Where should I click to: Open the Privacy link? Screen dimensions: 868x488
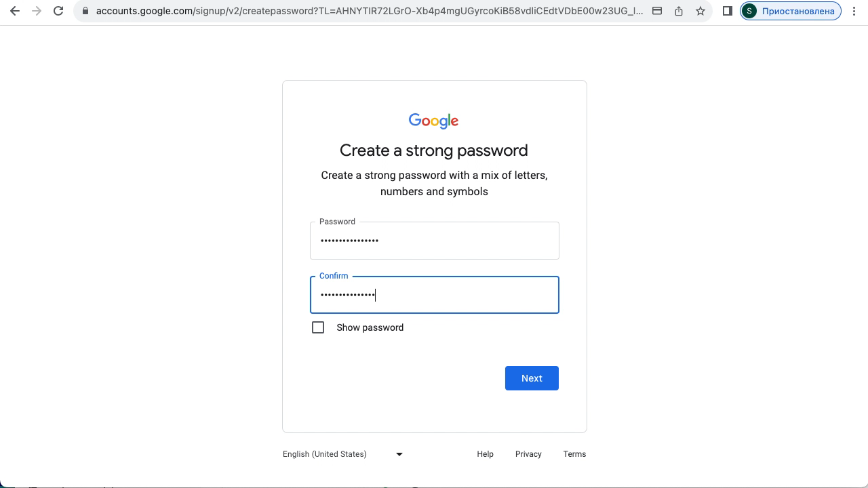coord(528,454)
